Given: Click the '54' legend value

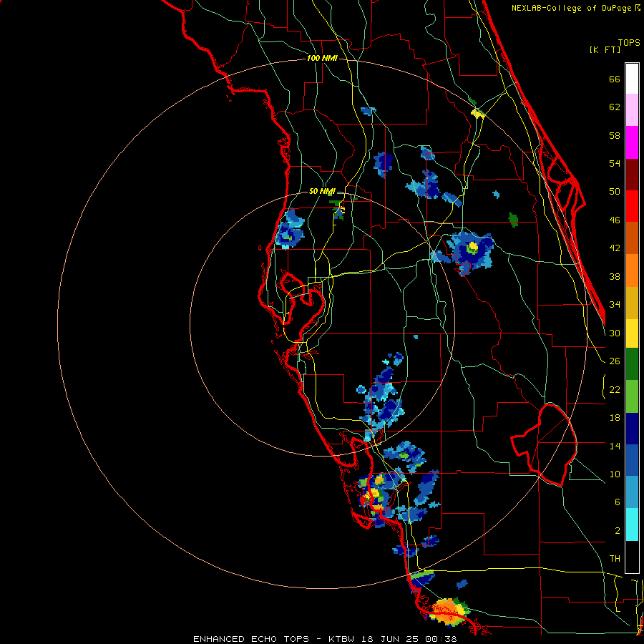Looking at the screenshot, I should point(615,163).
